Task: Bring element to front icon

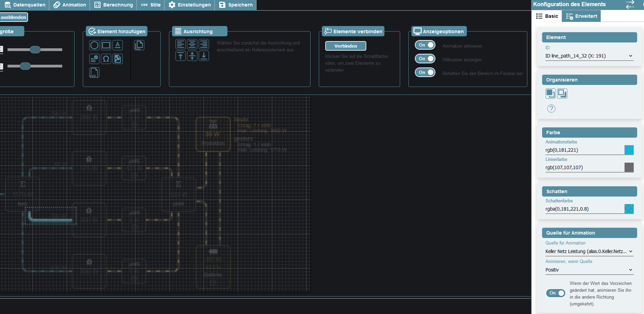Action: pyautogui.click(x=551, y=93)
